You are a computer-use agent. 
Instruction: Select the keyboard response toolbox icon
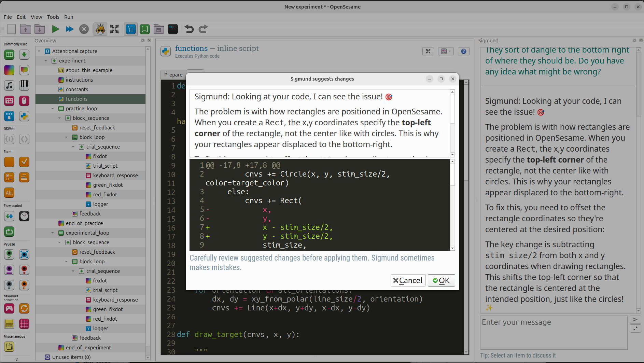tap(9, 101)
